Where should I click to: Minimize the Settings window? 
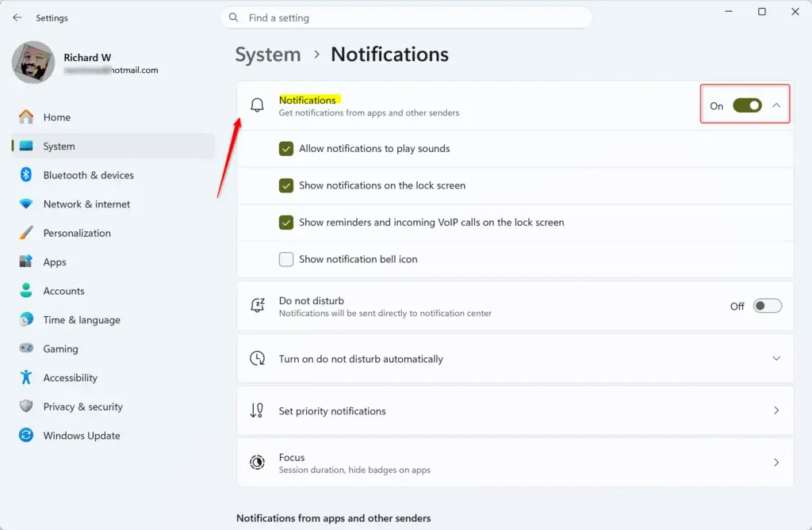[728, 11]
